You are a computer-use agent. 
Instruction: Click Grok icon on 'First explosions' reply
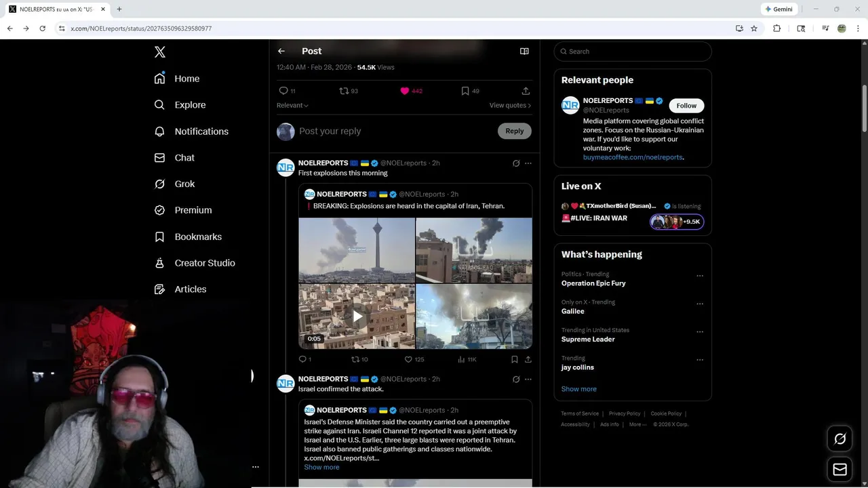[x=516, y=163]
